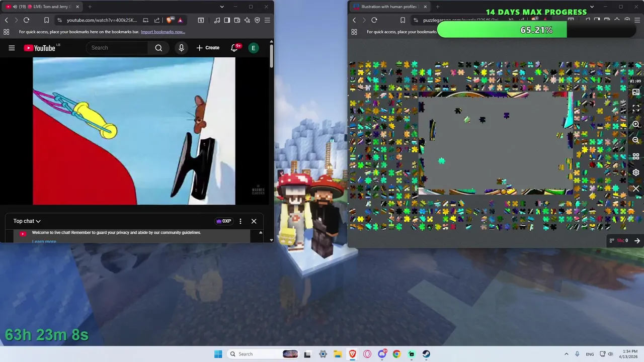Viewport: 644px width, 362px height.
Task: Open apps grid icon in puzzle bookmarks bar
Action: [354, 32]
